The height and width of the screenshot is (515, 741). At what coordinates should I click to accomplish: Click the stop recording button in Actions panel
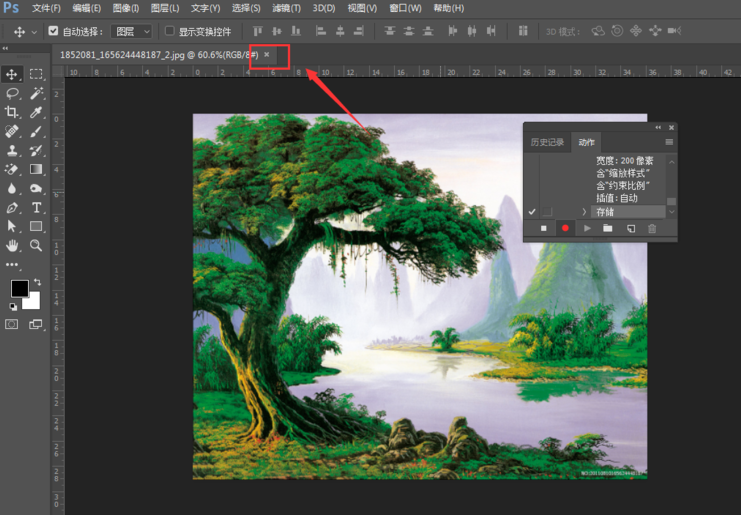tap(543, 228)
